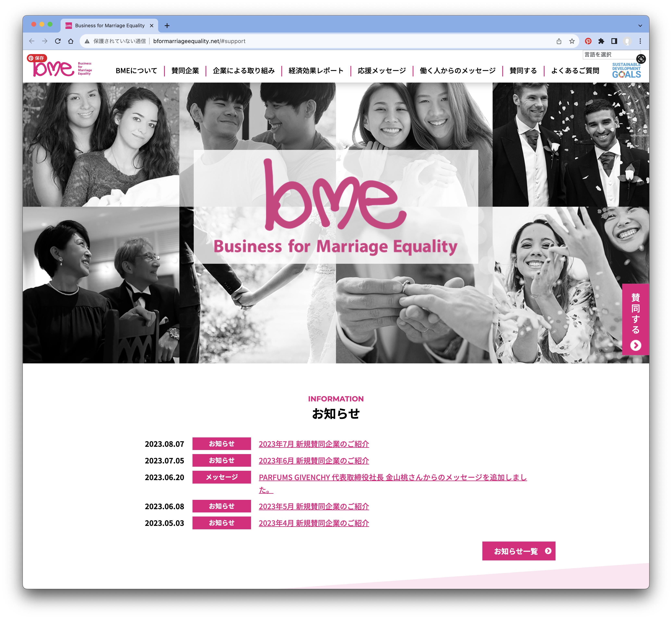Viewport: 672px width, 619px height.
Task: Click the browser back arrow
Action: click(x=32, y=41)
